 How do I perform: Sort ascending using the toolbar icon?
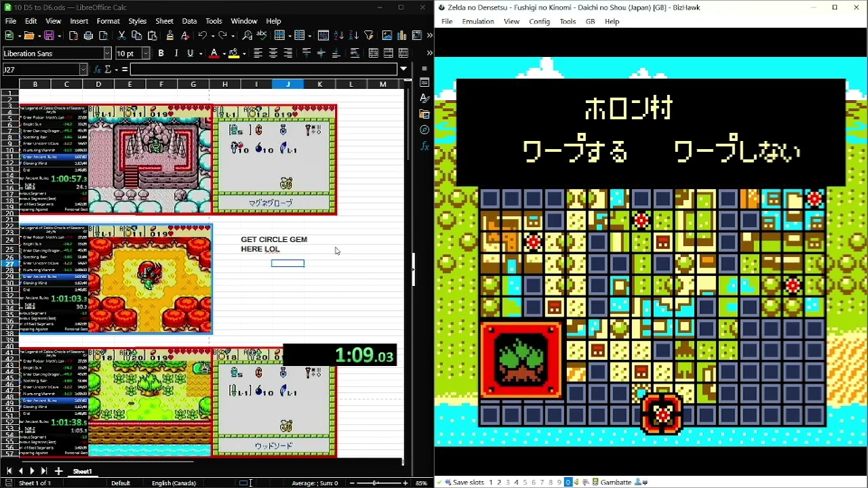pos(339,35)
